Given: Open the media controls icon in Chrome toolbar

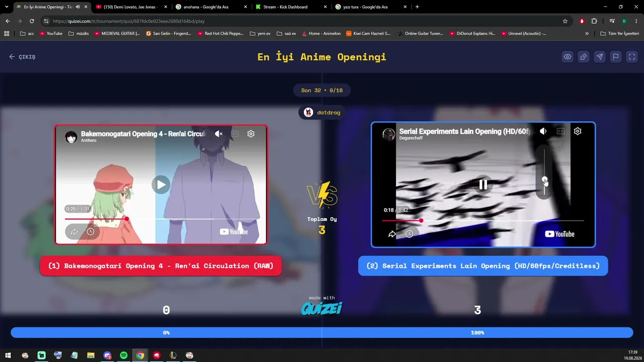Looking at the screenshot, I should coord(612,21).
